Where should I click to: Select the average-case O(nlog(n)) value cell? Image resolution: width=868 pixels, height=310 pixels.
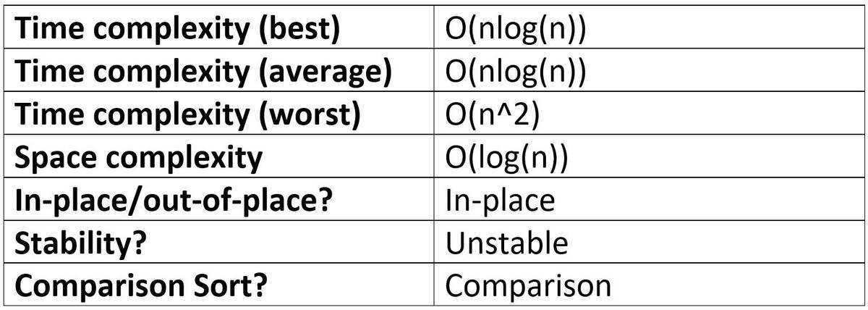click(x=647, y=73)
